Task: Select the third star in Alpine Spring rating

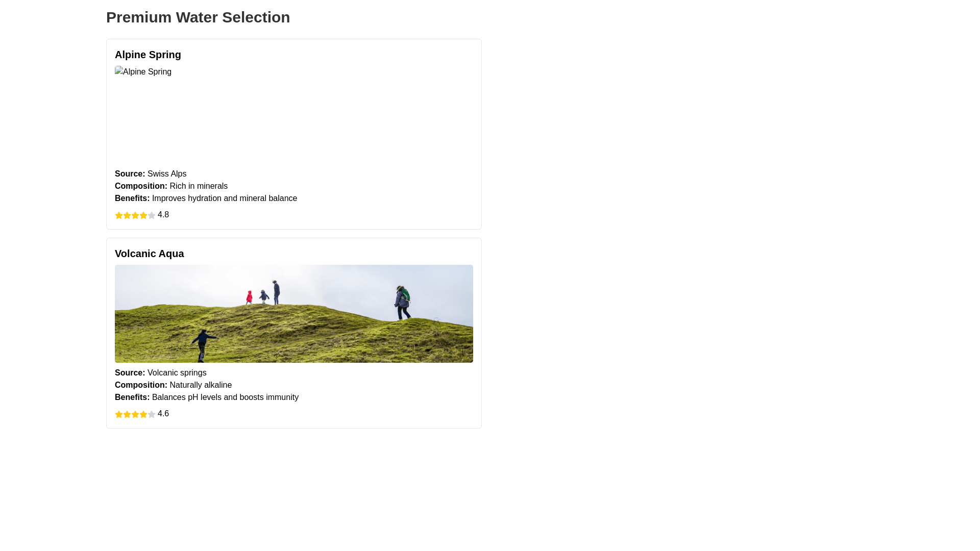Action: click(135, 215)
